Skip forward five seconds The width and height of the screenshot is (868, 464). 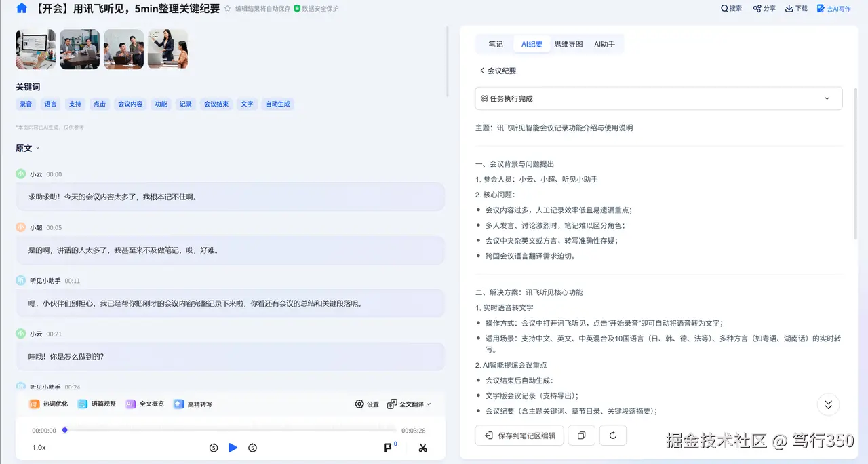tap(253, 448)
